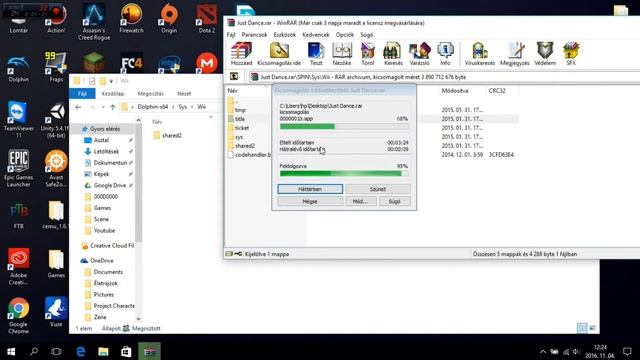Open TeamViewer 11 desktop icon

[x=18, y=119]
